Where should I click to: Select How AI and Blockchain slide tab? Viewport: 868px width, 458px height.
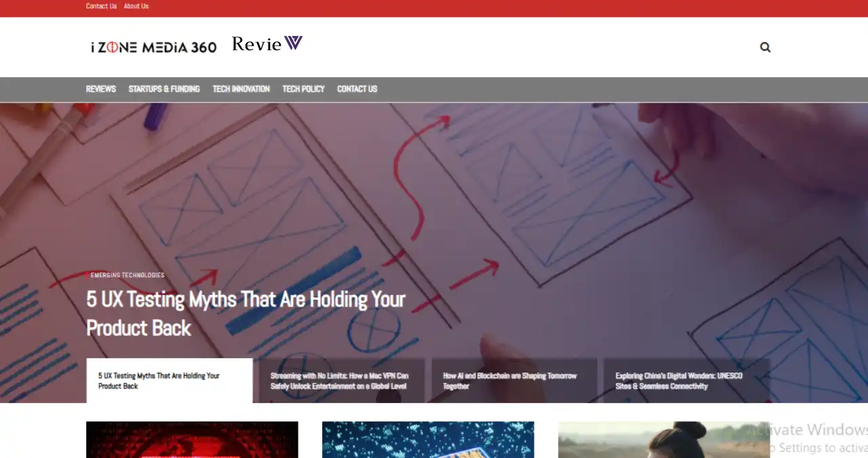pyautogui.click(x=515, y=381)
